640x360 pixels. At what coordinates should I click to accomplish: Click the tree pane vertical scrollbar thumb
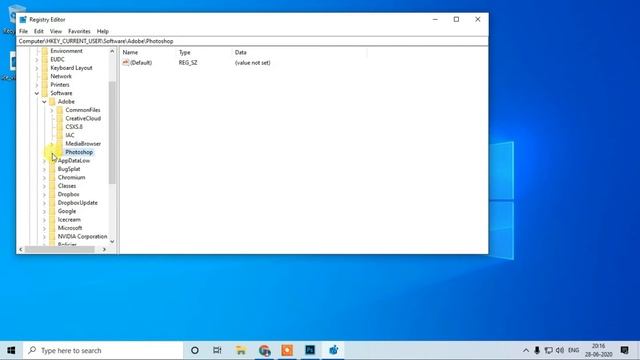(x=112, y=132)
